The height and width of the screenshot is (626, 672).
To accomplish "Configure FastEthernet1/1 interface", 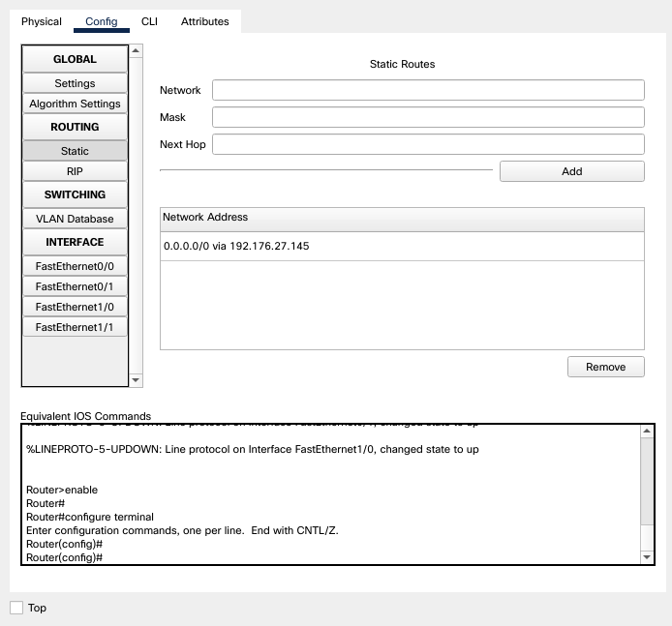I will [75, 327].
